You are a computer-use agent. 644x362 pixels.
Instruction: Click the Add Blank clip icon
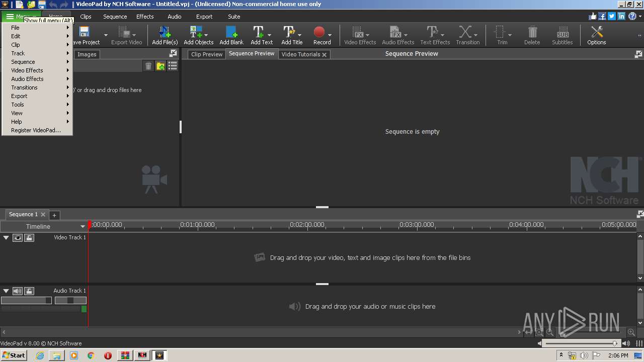[x=231, y=32]
